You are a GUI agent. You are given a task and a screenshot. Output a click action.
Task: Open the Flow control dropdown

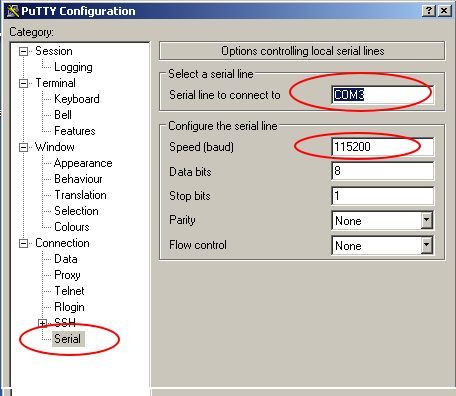(426, 245)
